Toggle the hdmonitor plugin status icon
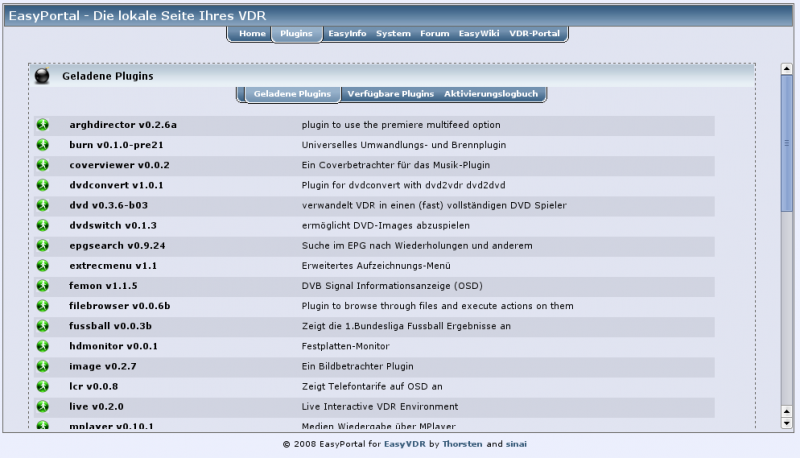Image resolution: width=800 pixels, height=458 pixels. click(x=43, y=346)
